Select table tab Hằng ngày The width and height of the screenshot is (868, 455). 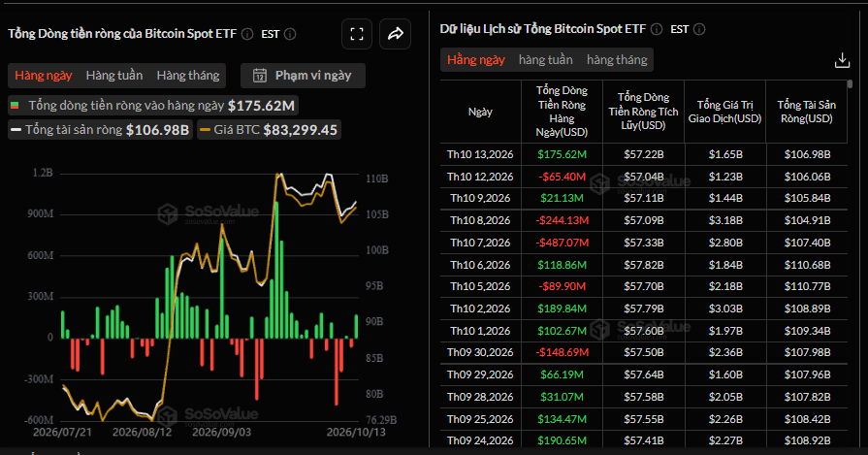coord(476,60)
